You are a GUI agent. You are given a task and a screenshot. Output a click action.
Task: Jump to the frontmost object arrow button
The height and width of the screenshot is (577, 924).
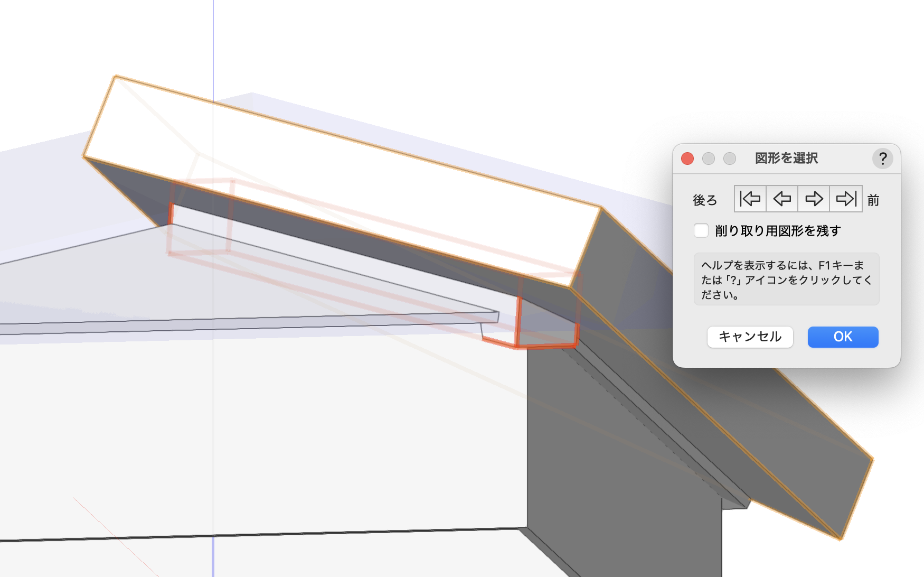point(846,199)
